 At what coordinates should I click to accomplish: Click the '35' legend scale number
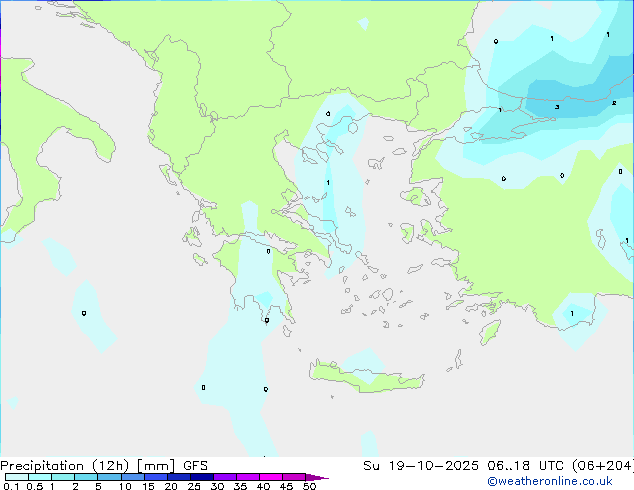coord(240,486)
